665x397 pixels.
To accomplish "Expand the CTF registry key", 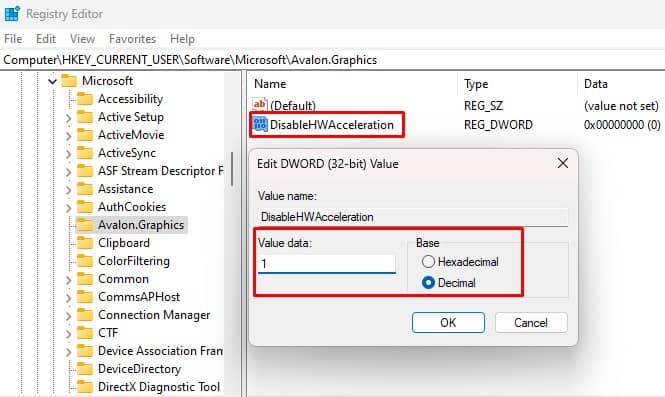I will tap(68, 333).
